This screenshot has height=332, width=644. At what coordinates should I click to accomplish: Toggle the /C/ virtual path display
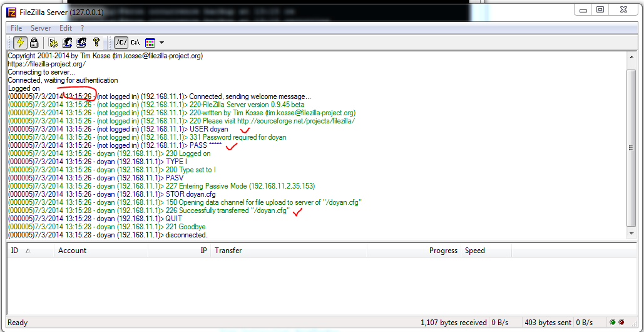pos(121,42)
